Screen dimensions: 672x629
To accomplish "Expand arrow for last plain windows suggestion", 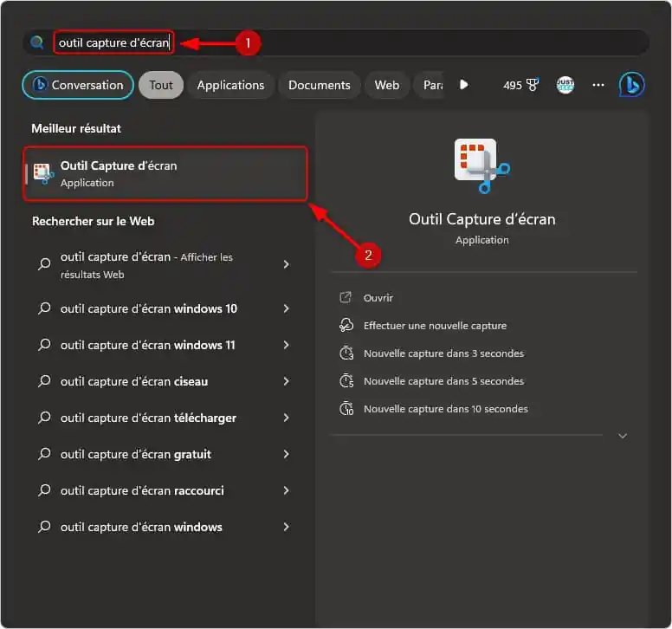I will click(286, 527).
